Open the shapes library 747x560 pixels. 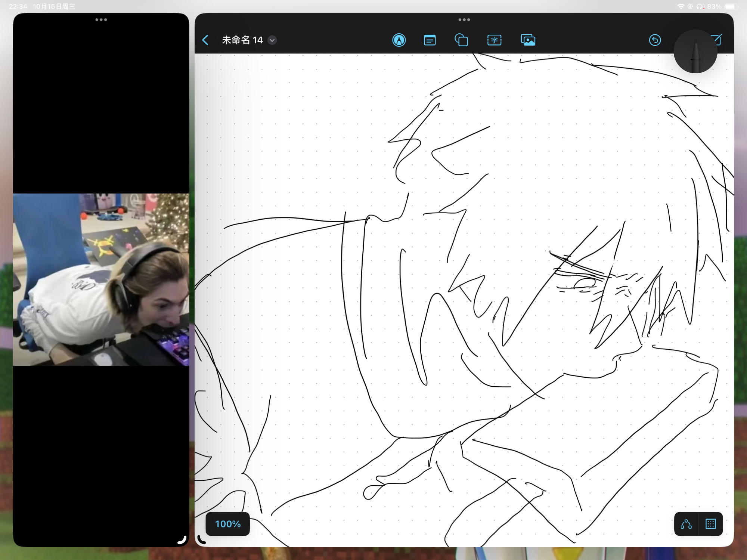[x=461, y=40]
